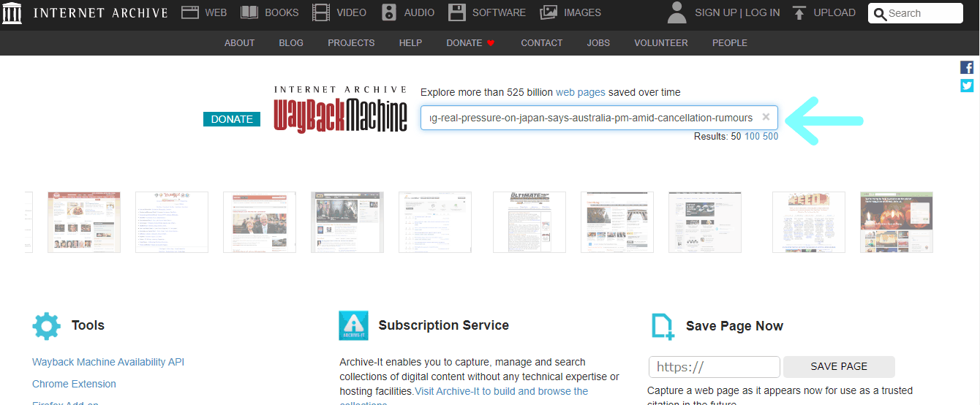Set results to 100
Screen dimensions: 980x405
[752, 137]
